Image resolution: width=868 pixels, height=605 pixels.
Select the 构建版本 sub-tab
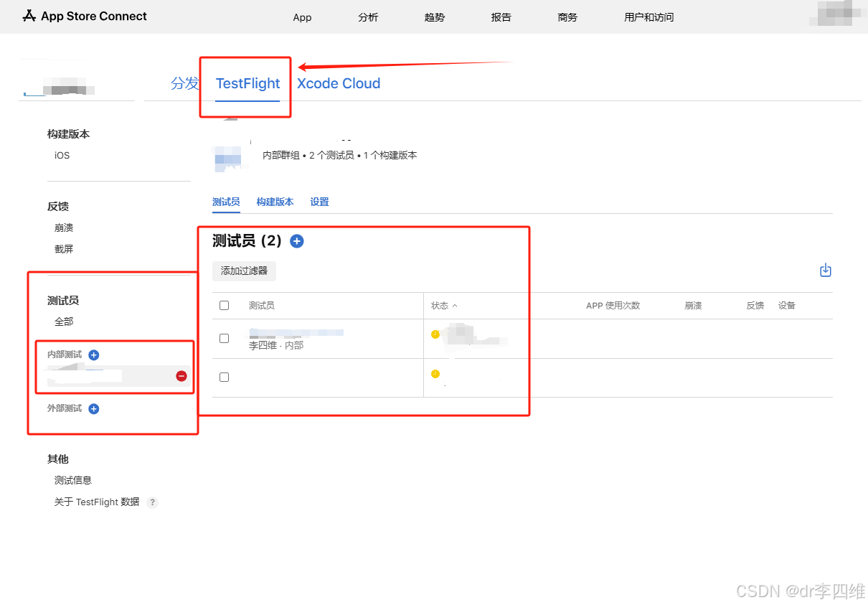(x=275, y=202)
